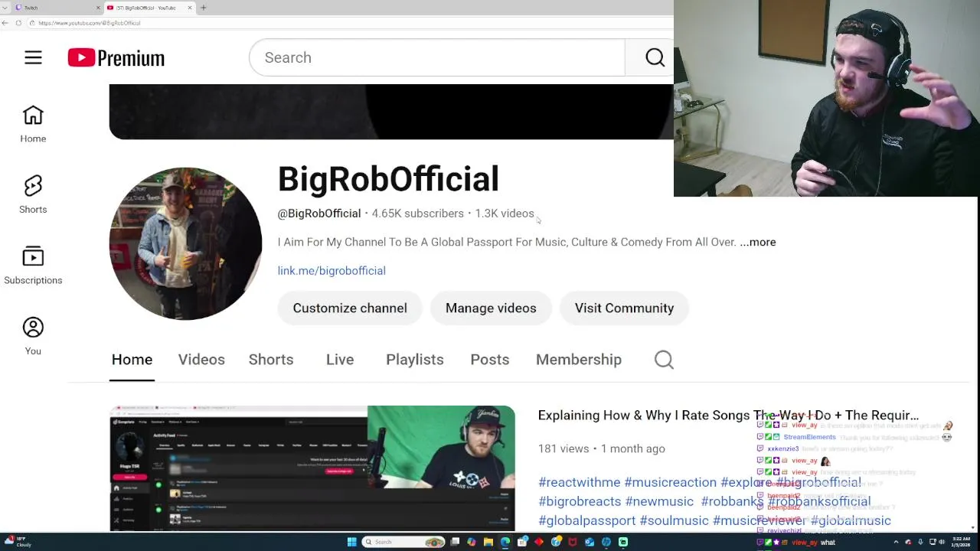
Task: Open a new browser tab with plus
Action: 203,8
